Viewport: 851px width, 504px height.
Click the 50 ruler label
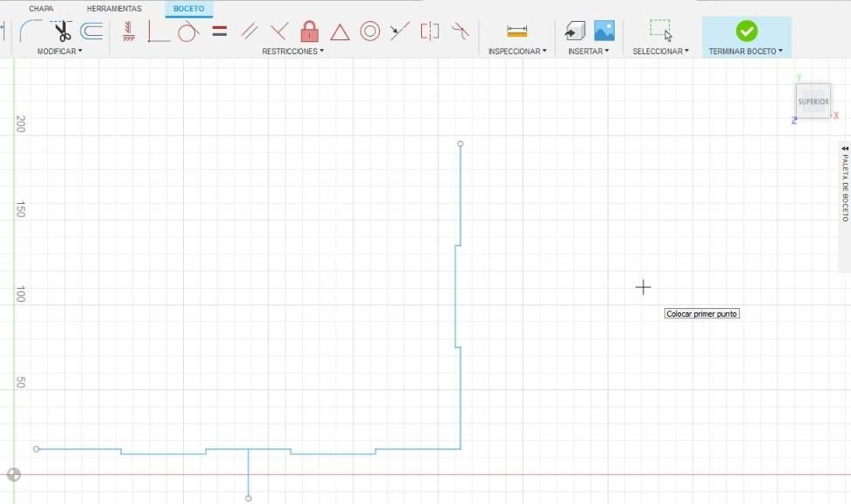click(21, 381)
